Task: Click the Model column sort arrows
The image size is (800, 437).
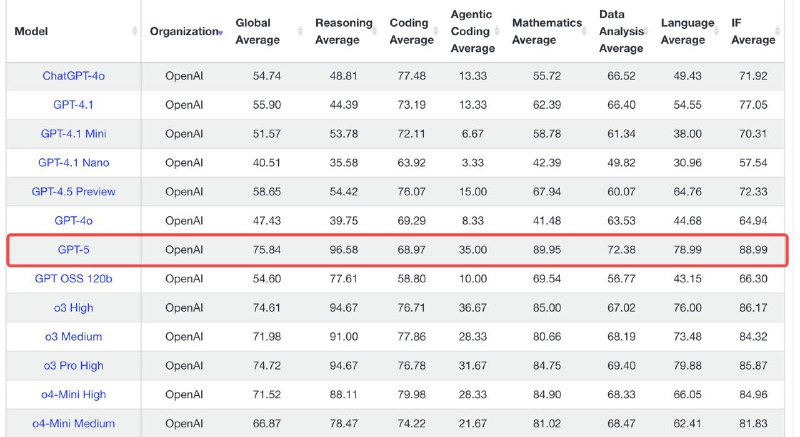Action: 135,31
